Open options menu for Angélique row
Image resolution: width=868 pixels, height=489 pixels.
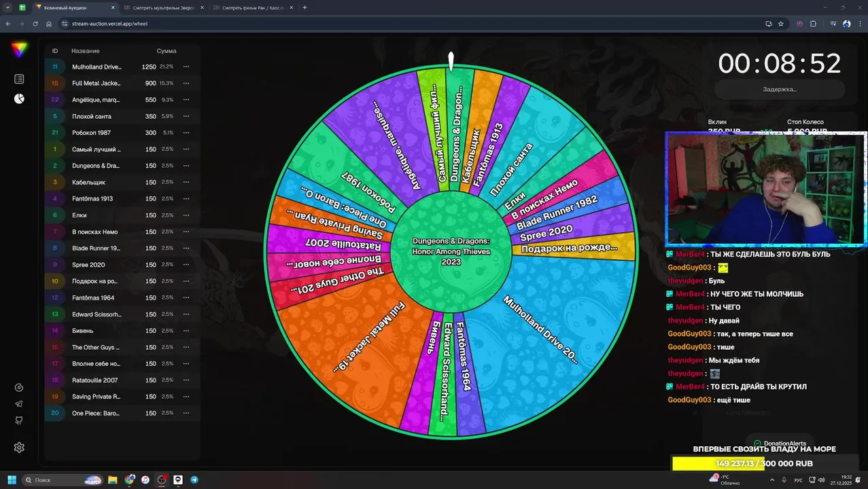[x=186, y=100]
